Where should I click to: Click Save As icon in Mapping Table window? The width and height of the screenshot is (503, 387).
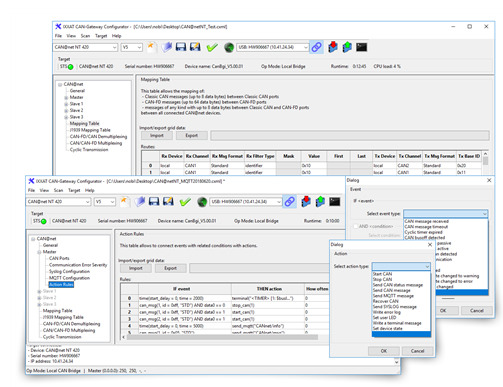pyautogui.click(x=195, y=47)
